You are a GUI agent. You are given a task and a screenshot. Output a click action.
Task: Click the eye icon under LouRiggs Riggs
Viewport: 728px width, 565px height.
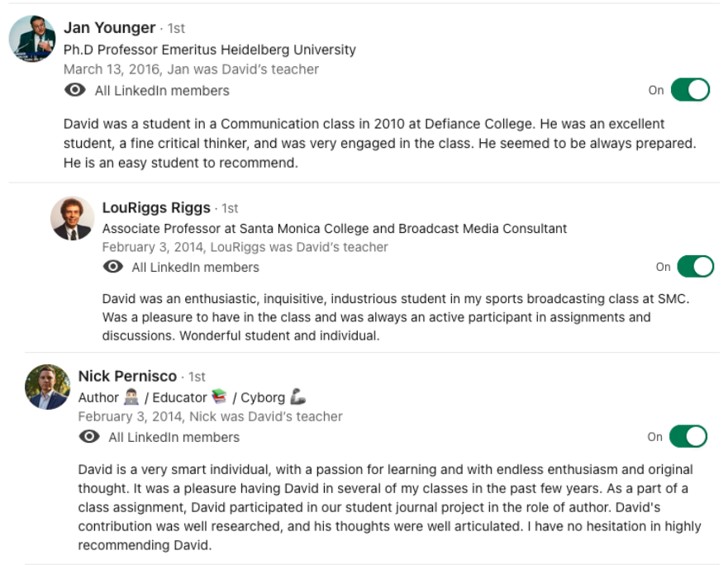coord(113,267)
